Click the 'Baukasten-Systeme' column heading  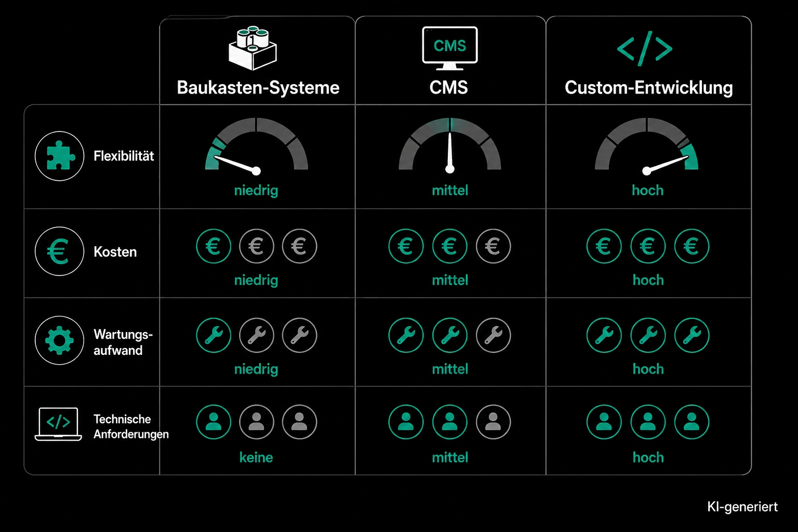coord(258,87)
